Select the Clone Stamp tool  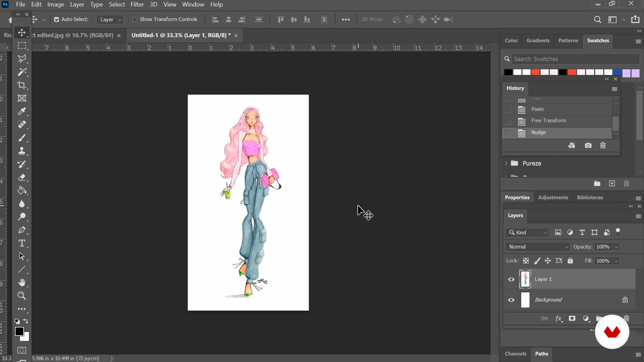[22, 151]
